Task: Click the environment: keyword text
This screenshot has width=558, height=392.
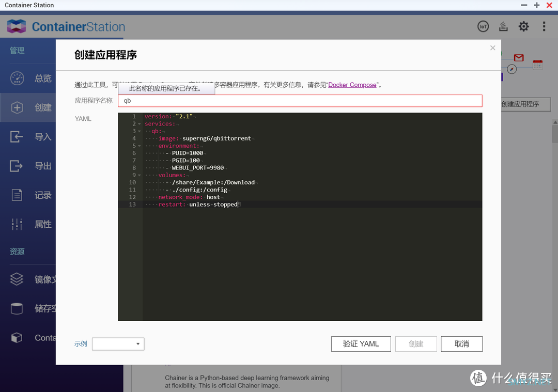Action: pos(179,146)
